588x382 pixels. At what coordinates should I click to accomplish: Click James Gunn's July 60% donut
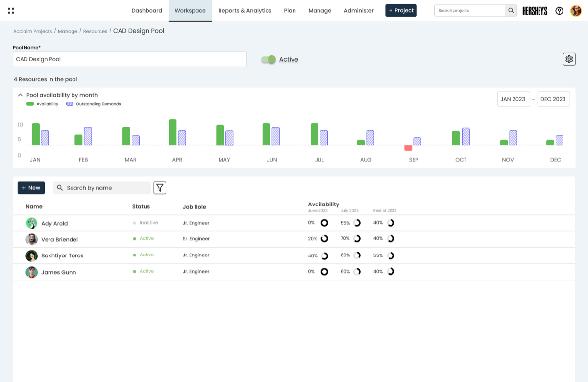pyautogui.click(x=357, y=272)
